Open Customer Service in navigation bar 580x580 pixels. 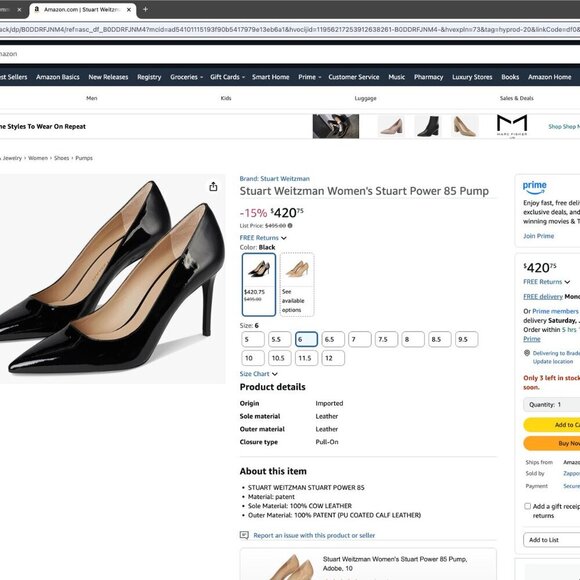[x=354, y=77]
